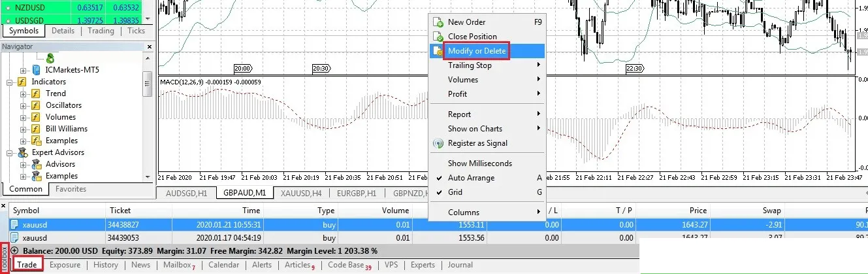Click the Expert Advisors icon
The height and width of the screenshot is (274, 868).
point(22,152)
